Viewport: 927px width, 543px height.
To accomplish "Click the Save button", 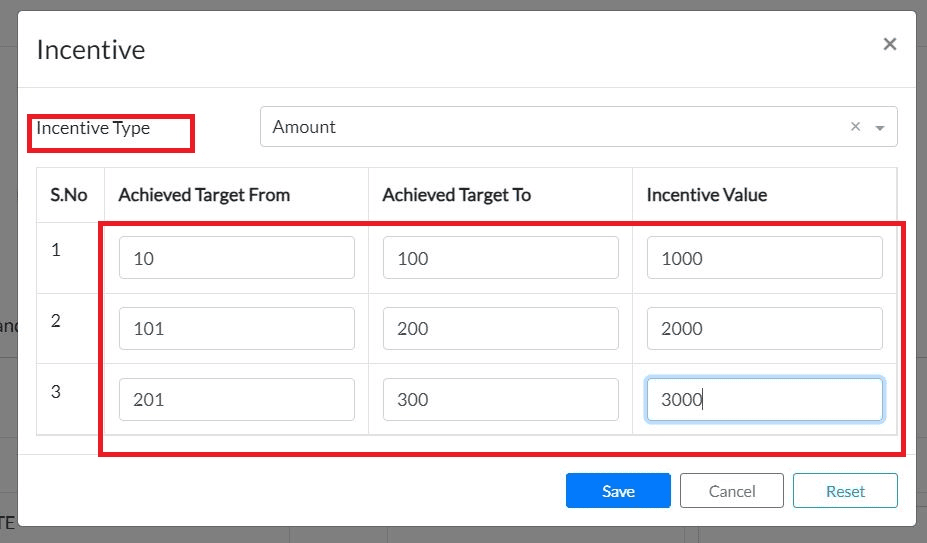I will tap(618, 491).
